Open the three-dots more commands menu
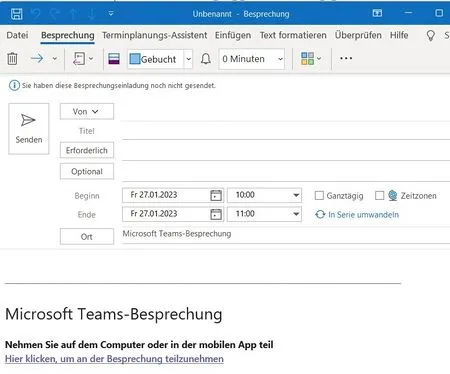This screenshot has height=374, width=450. [x=346, y=58]
